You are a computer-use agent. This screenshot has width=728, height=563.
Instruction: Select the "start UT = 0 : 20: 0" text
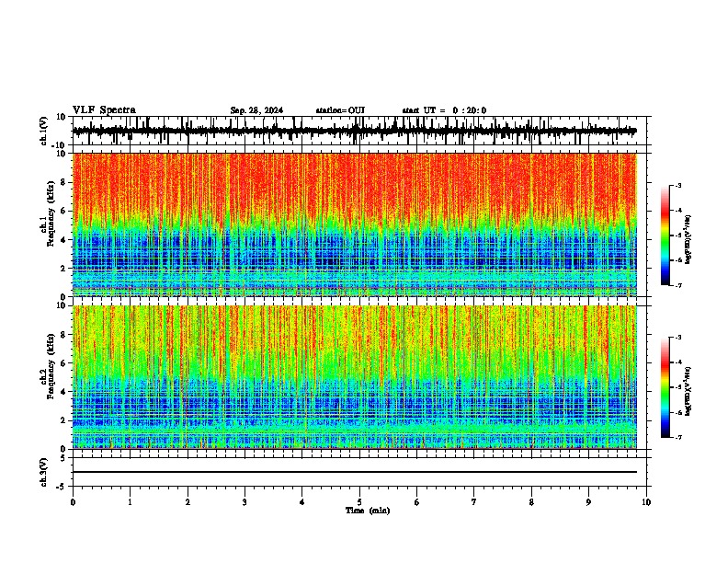tap(444, 110)
